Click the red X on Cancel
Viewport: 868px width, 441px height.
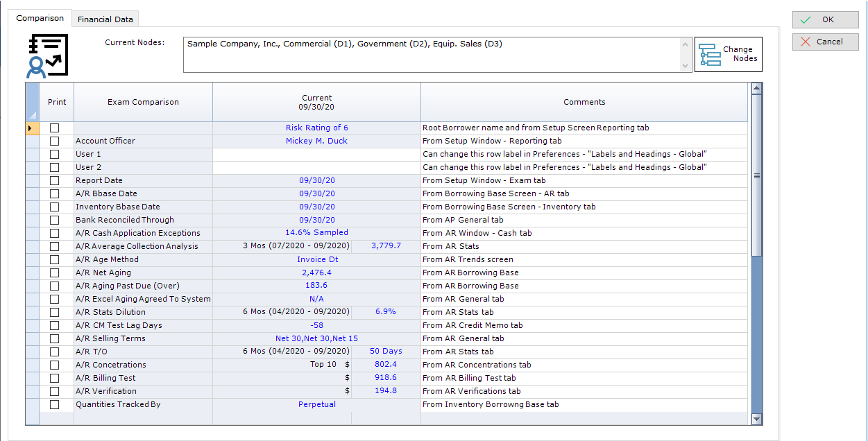click(805, 42)
